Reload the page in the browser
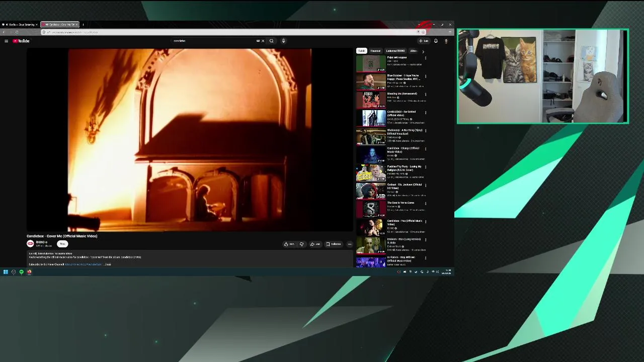The width and height of the screenshot is (644, 362). (x=17, y=32)
